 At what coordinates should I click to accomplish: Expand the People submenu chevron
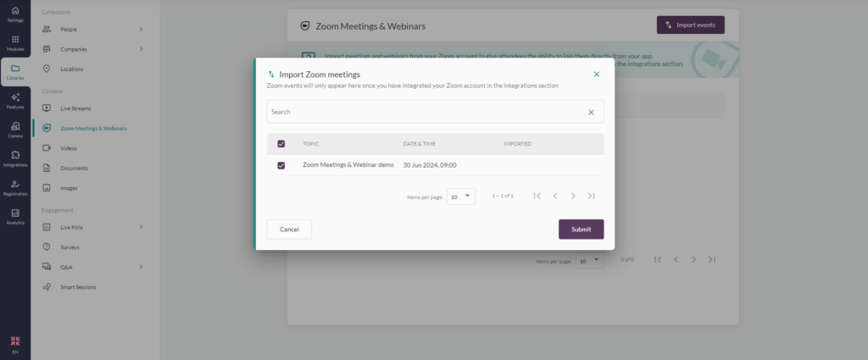pyautogui.click(x=141, y=30)
